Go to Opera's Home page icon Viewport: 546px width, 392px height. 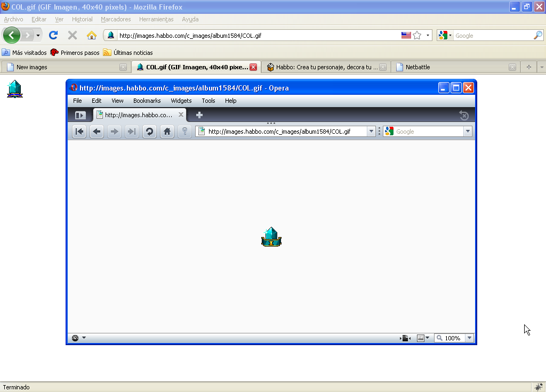(167, 132)
